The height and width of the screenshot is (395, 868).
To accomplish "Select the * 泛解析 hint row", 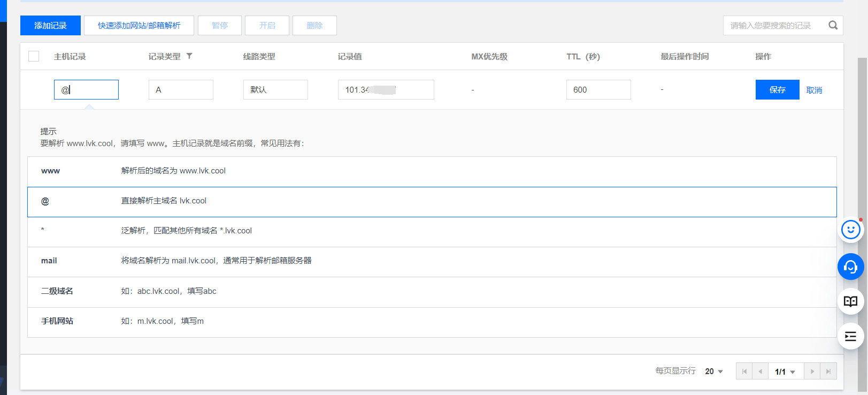I will tap(432, 232).
